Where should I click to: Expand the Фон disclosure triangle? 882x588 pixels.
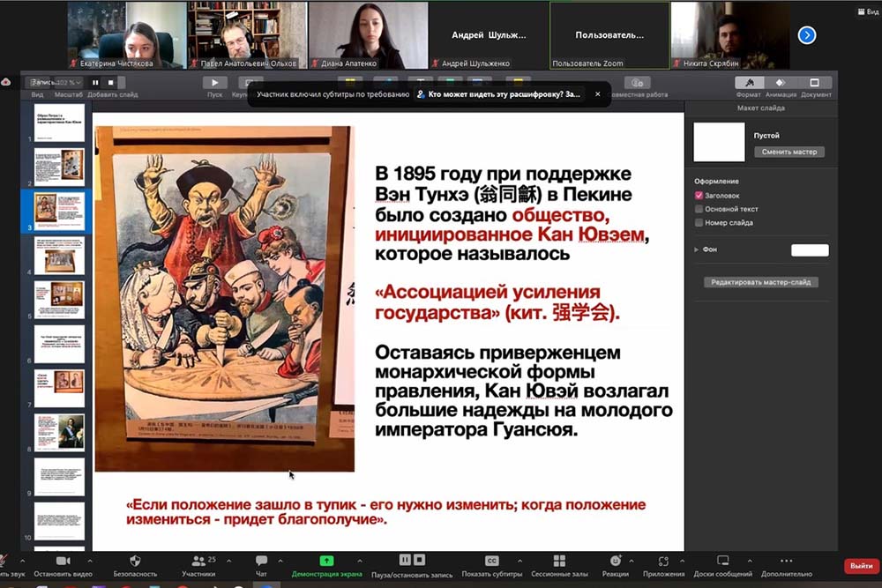coord(697,250)
